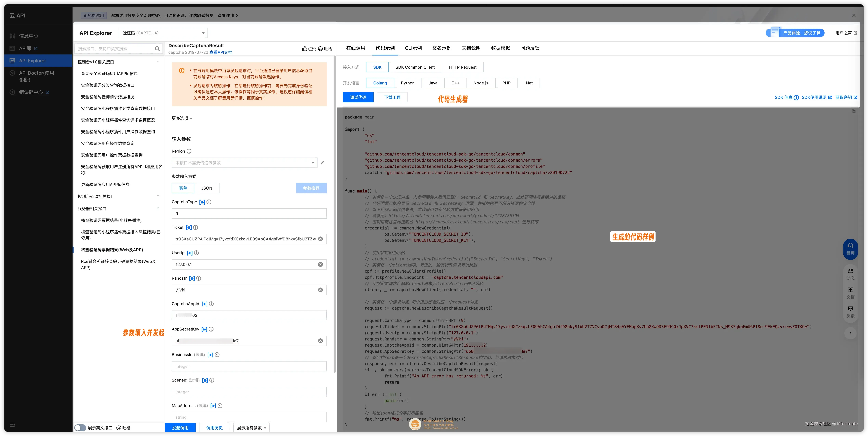Screen dimensions: 868x436
Task: Open the 查看API文档 link
Action: tap(221, 52)
